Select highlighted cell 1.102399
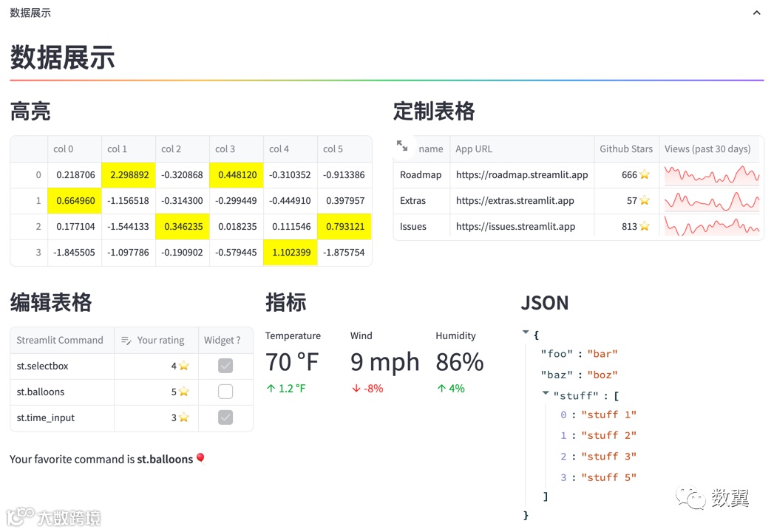The image size is (774, 532). [291, 252]
